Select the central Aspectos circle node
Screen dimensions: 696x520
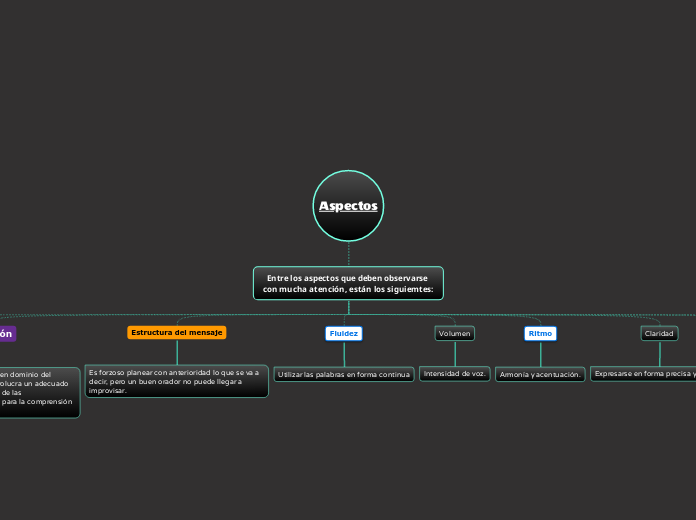tap(348, 206)
